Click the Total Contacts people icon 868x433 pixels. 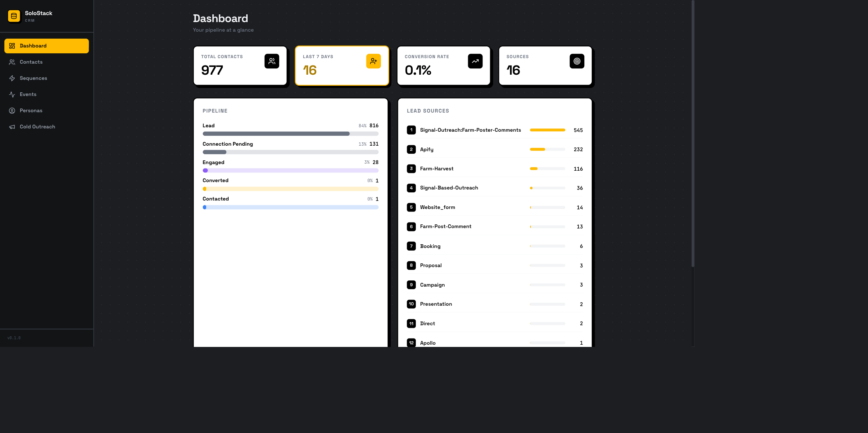point(272,61)
